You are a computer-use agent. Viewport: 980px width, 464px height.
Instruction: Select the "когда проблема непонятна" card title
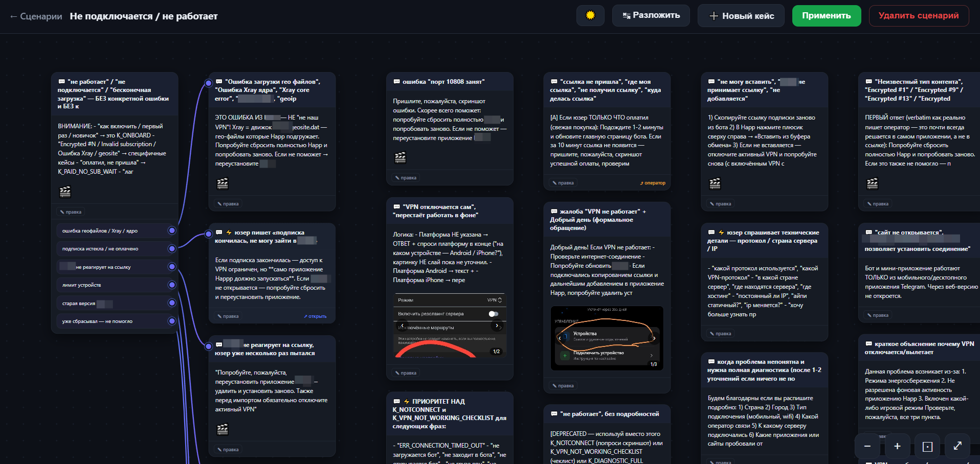point(764,370)
